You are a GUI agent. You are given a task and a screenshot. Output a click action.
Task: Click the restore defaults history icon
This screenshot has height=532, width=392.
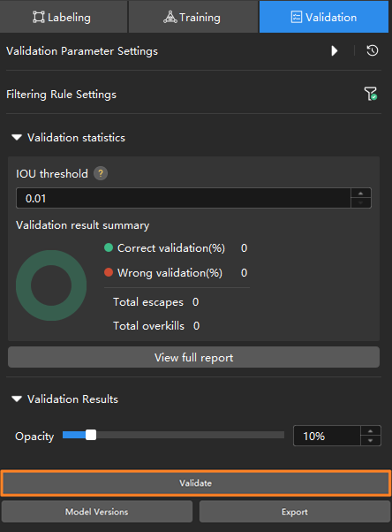pos(373,51)
